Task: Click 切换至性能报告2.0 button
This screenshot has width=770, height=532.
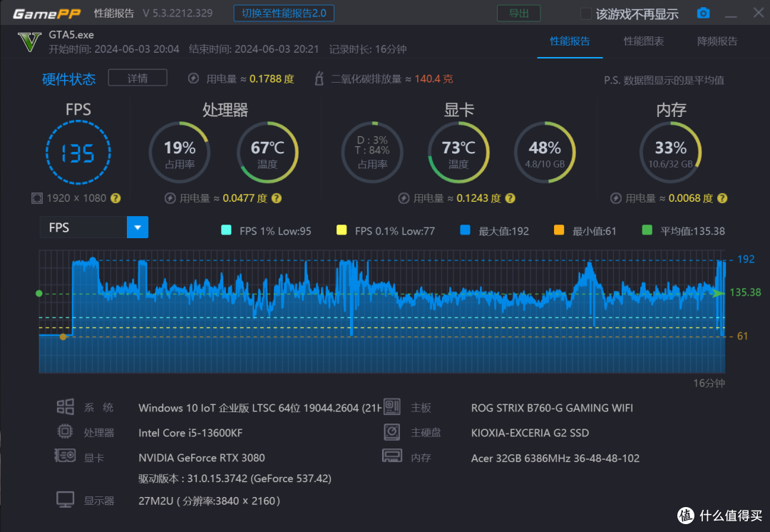Action: pos(284,14)
